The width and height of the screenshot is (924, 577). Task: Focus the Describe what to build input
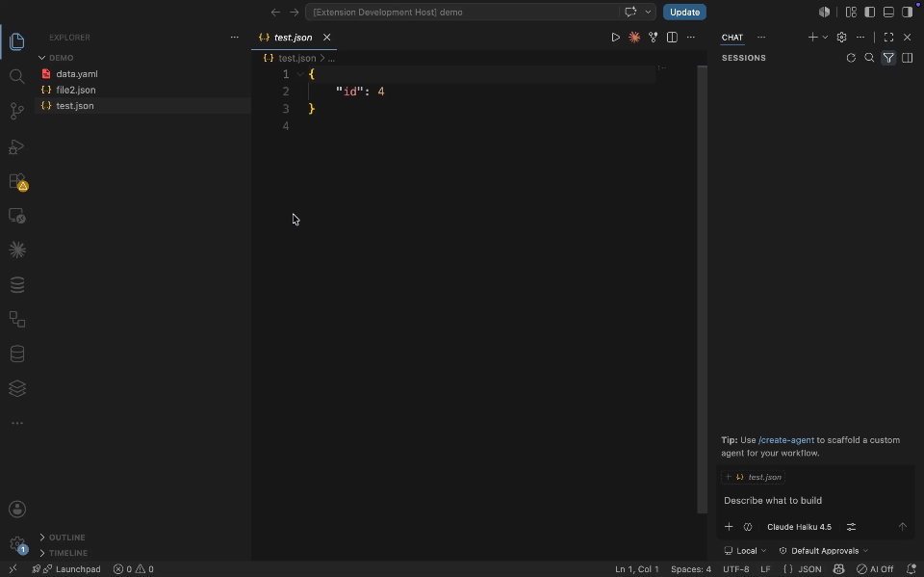(x=815, y=500)
